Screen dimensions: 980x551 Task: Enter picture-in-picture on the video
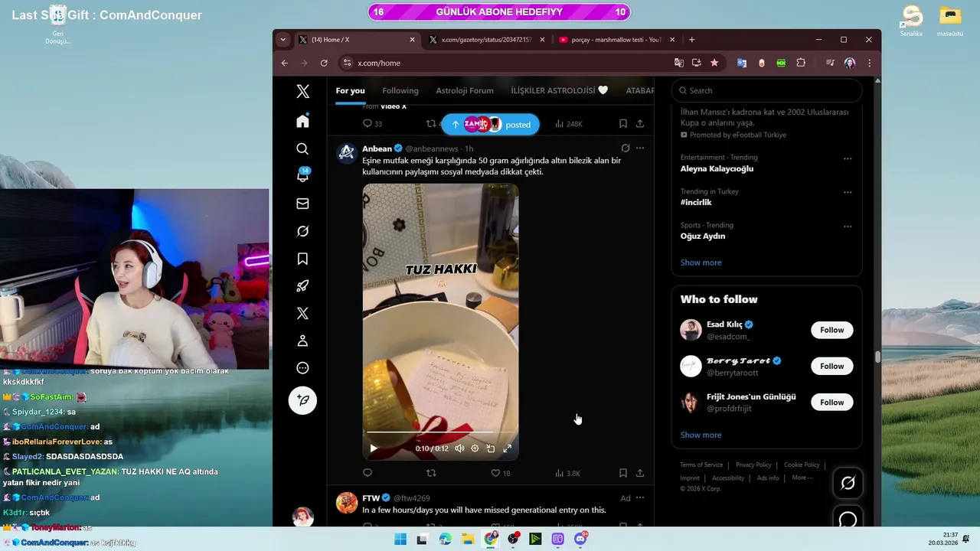(x=491, y=448)
